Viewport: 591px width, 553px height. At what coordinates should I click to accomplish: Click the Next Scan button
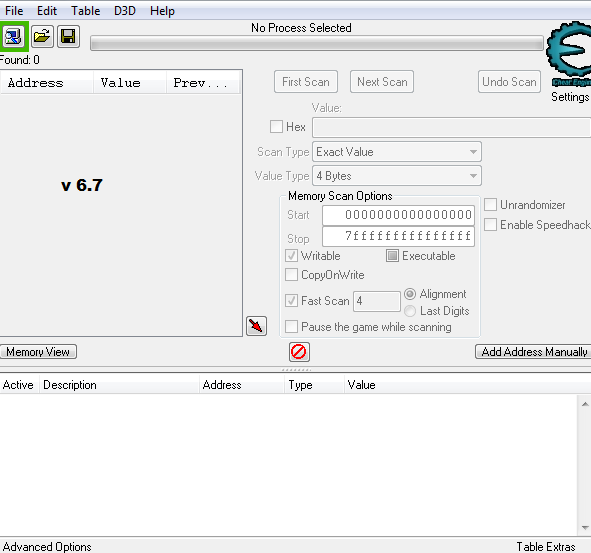382,82
